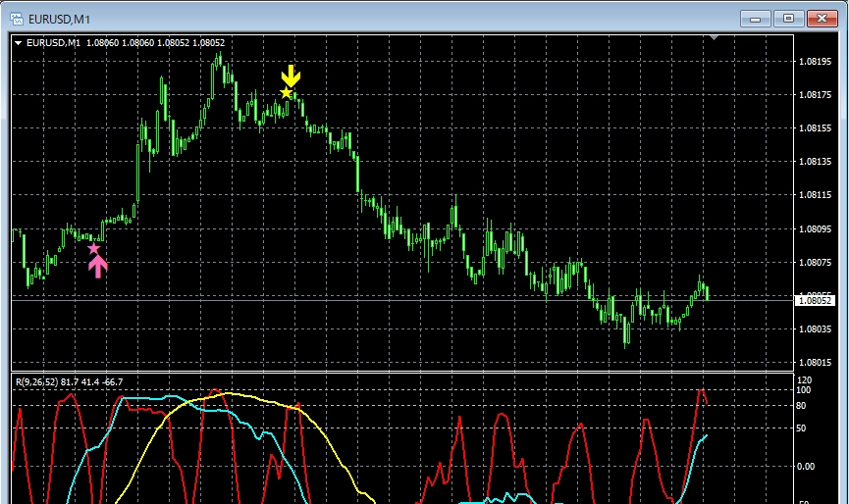Select the pink star marker on chart
This screenshot has height=504, width=849.
click(93, 249)
